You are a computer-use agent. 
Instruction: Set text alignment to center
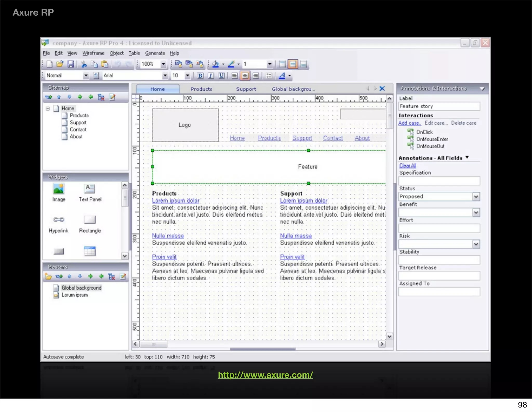click(x=245, y=76)
